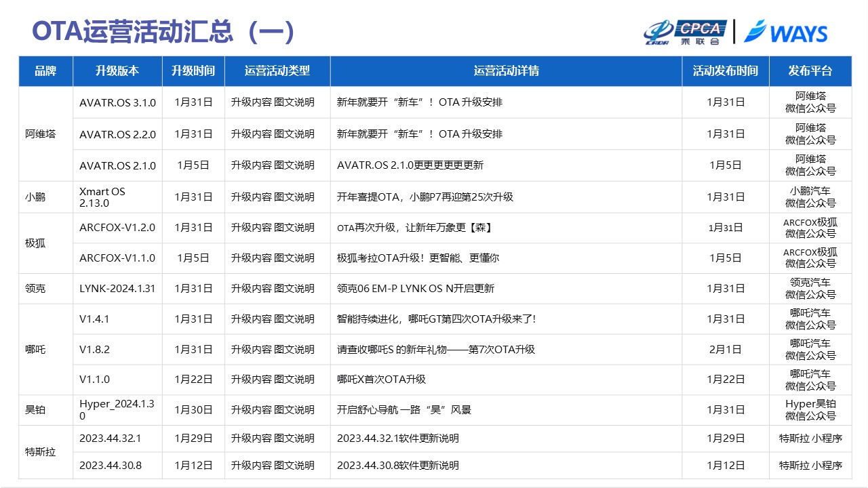This screenshot has width=868, height=488.
Task: Click version cell 2023.44.30.8
Action: [x=117, y=466]
